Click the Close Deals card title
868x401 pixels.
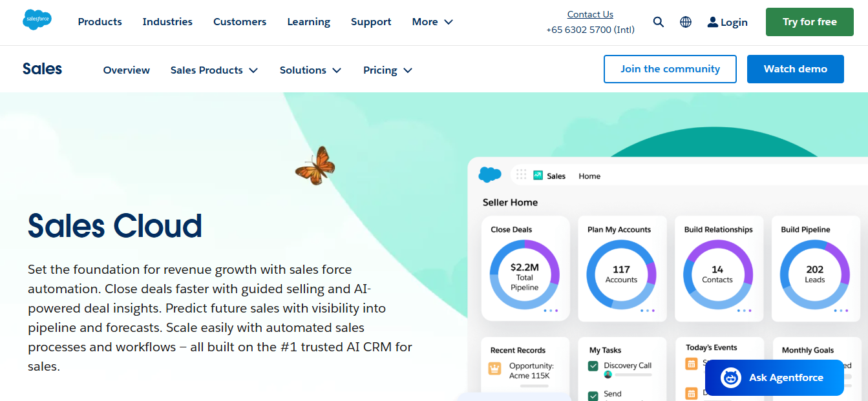click(511, 229)
